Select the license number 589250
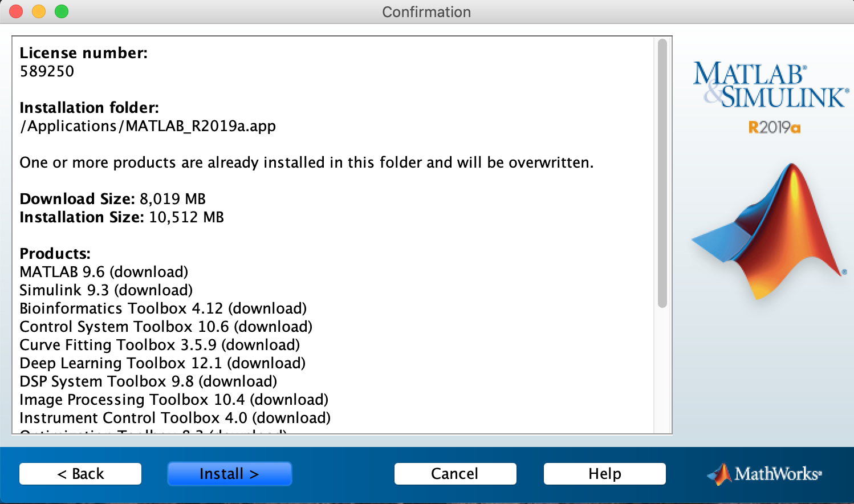Image resolution: width=854 pixels, height=504 pixels. (47, 71)
